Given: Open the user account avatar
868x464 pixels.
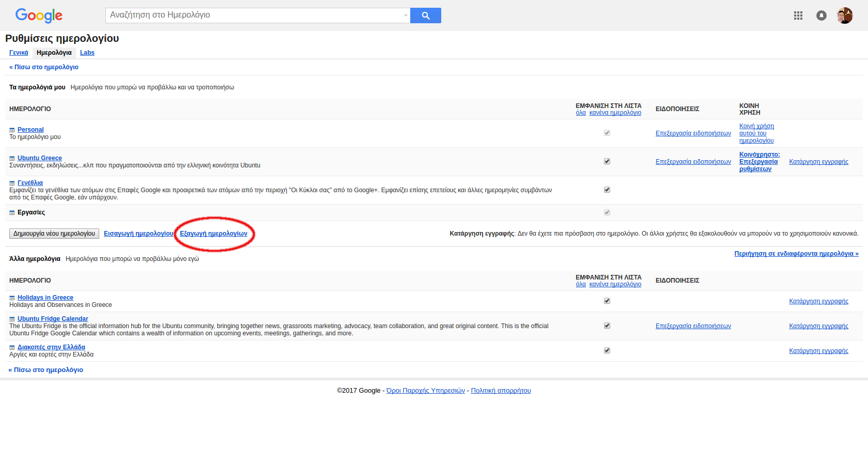Looking at the screenshot, I should 844,16.
